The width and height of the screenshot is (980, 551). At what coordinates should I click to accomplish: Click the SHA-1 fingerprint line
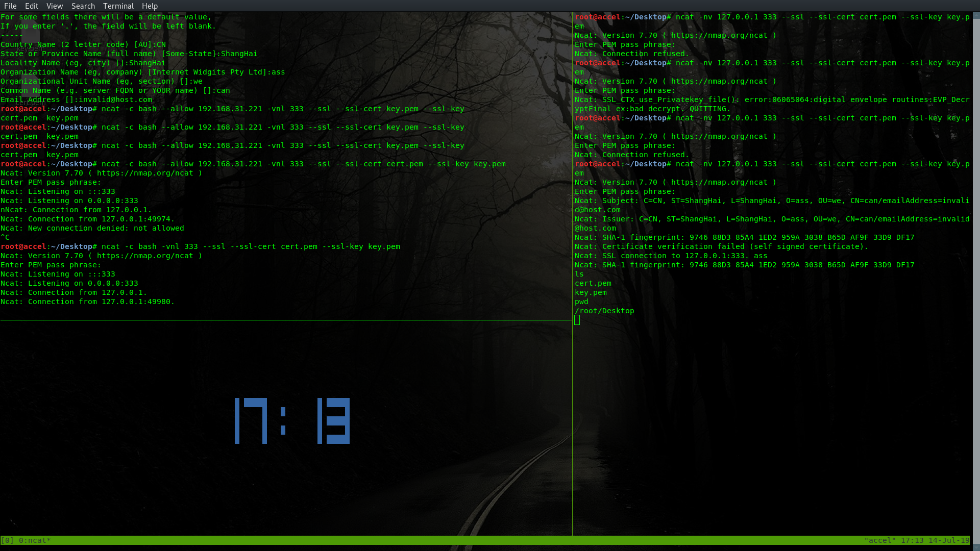[x=744, y=237]
